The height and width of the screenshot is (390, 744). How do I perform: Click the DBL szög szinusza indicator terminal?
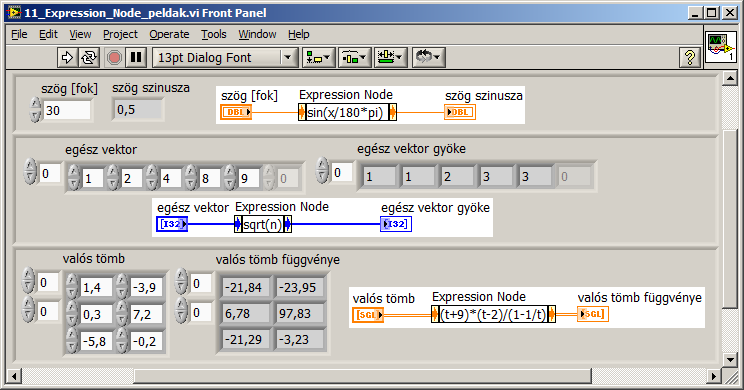click(x=460, y=112)
